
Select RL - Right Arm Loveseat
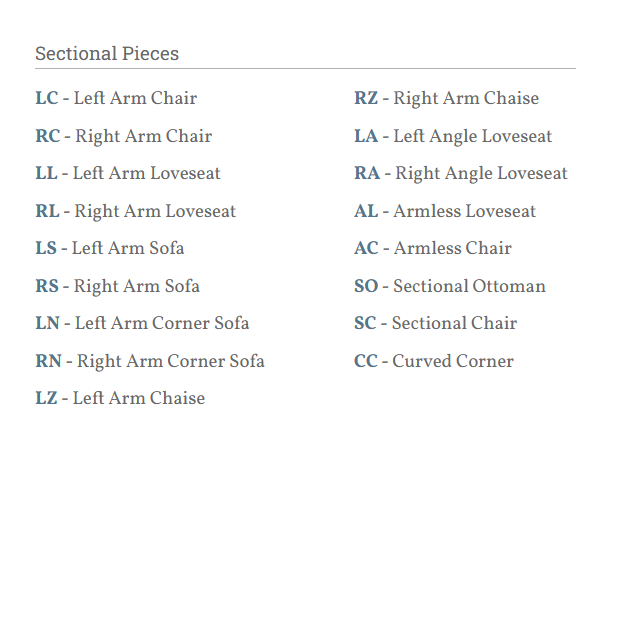click(x=136, y=211)
